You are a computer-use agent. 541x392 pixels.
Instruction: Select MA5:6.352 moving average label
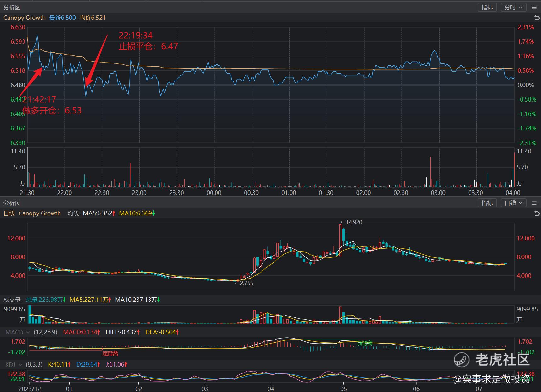(99, 213)
